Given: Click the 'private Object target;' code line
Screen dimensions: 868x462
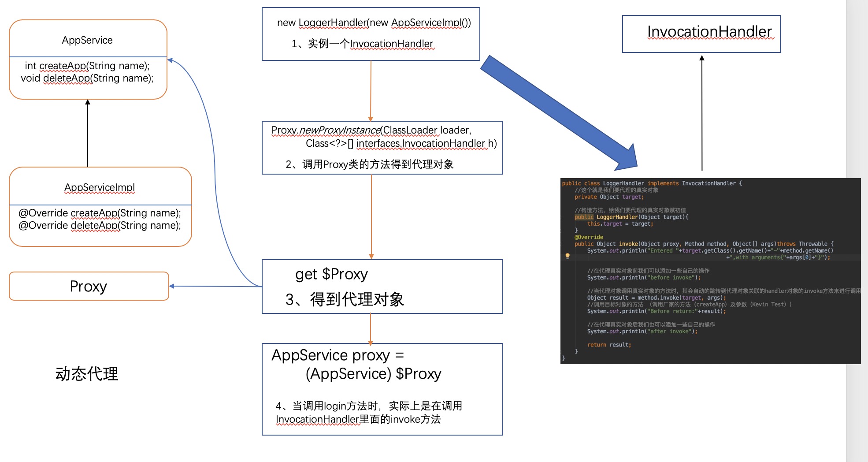Looking at the screenshot, I should click(x=609, y=197).
